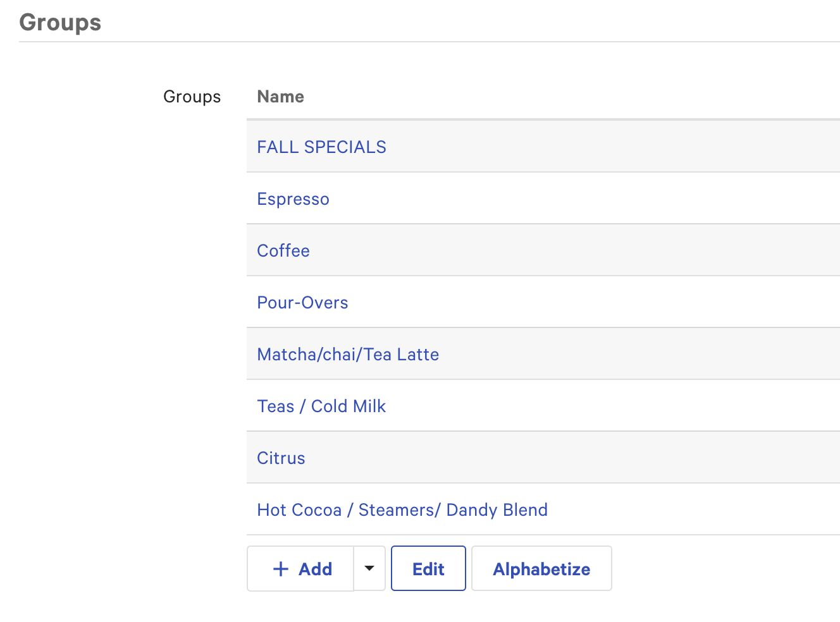Screen dimensions: 840x622
Task: Open the Espresso group link
Action: pyautogui.click(x=293, y=199)
